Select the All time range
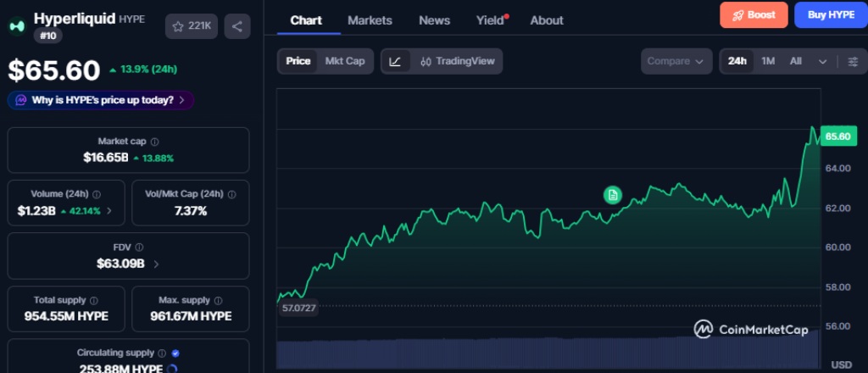The height and width of the screenshot is (373, 868). click(795, 61)
